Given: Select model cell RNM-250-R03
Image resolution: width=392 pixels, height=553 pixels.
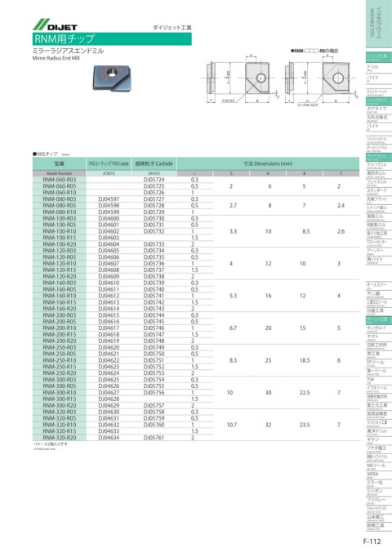Looking at the screenshot, I should [60, 347].
